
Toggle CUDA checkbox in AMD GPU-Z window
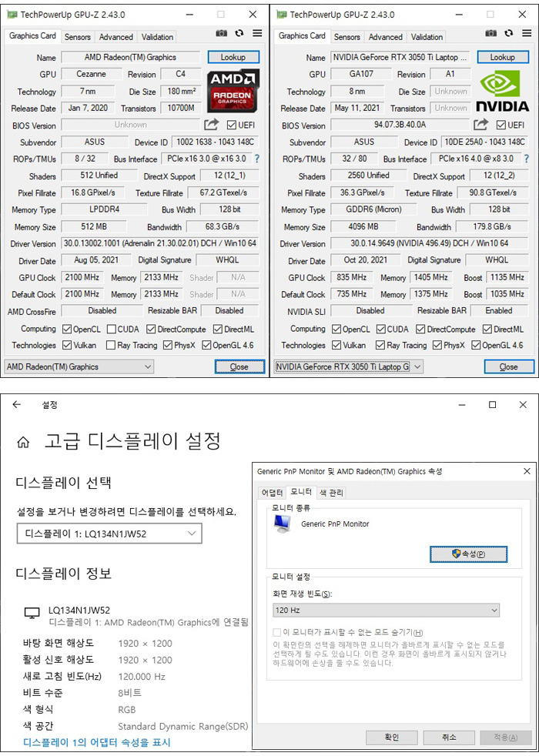tap(112, 329)
